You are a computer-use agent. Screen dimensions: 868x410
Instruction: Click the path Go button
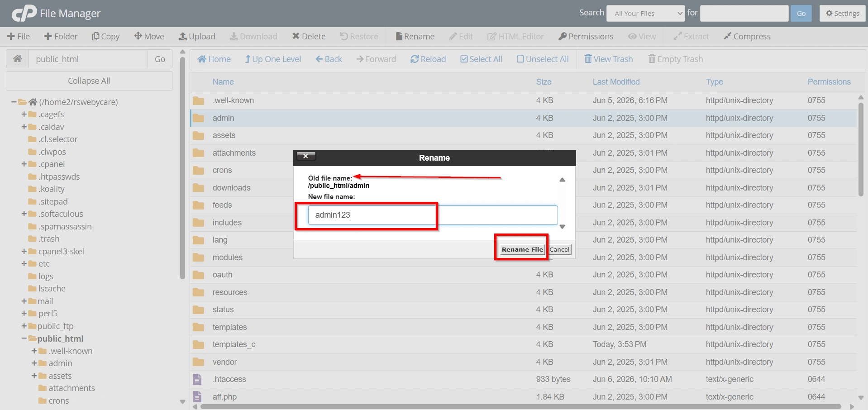coord(160,59)
